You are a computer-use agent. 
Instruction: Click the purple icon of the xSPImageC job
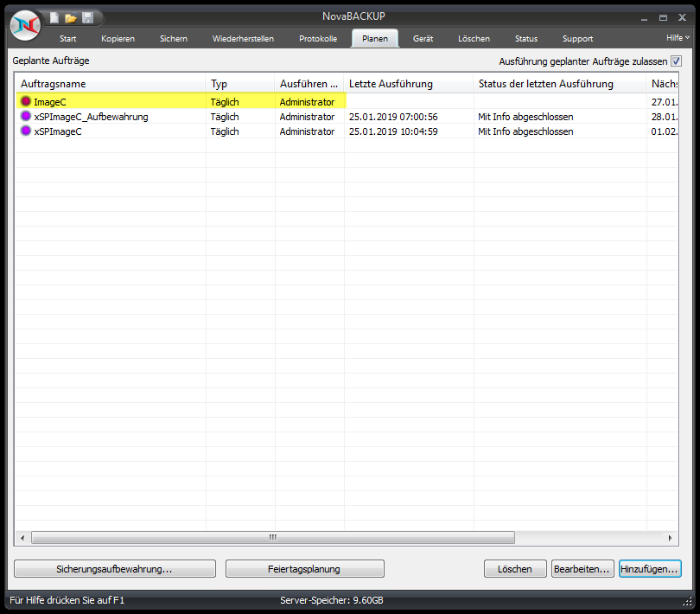pyautogui.click(x=26, y=131)
